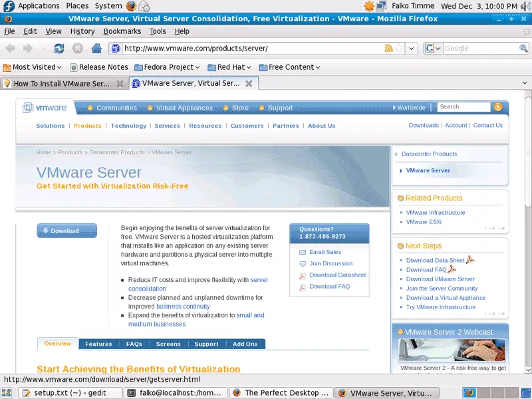Launch Firefox from the top panel icon

pyautogui.click(x=131, y=6)
